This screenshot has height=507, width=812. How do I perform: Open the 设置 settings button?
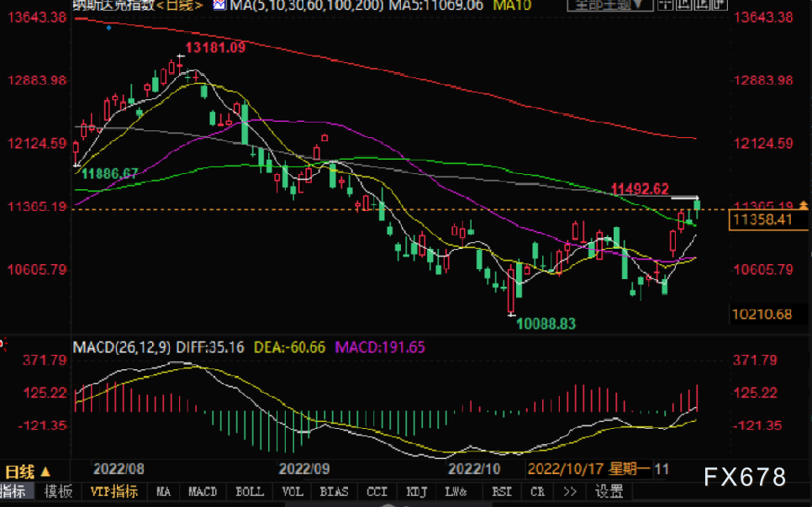pos(609,492)
